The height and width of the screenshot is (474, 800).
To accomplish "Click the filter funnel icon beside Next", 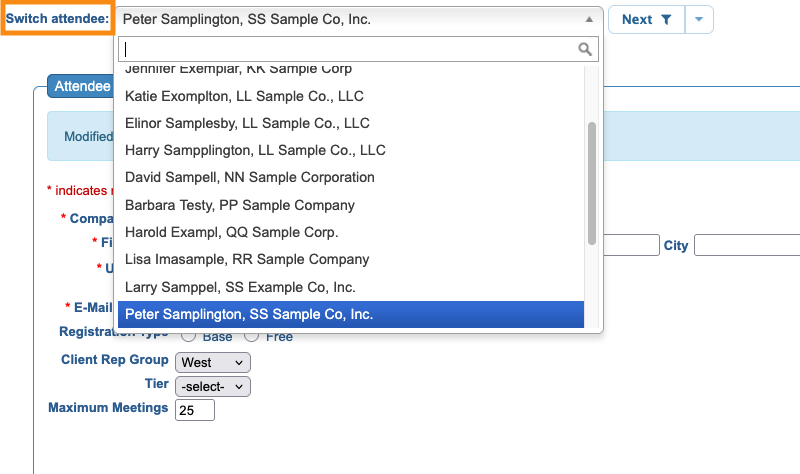I will tap(666, 20).
